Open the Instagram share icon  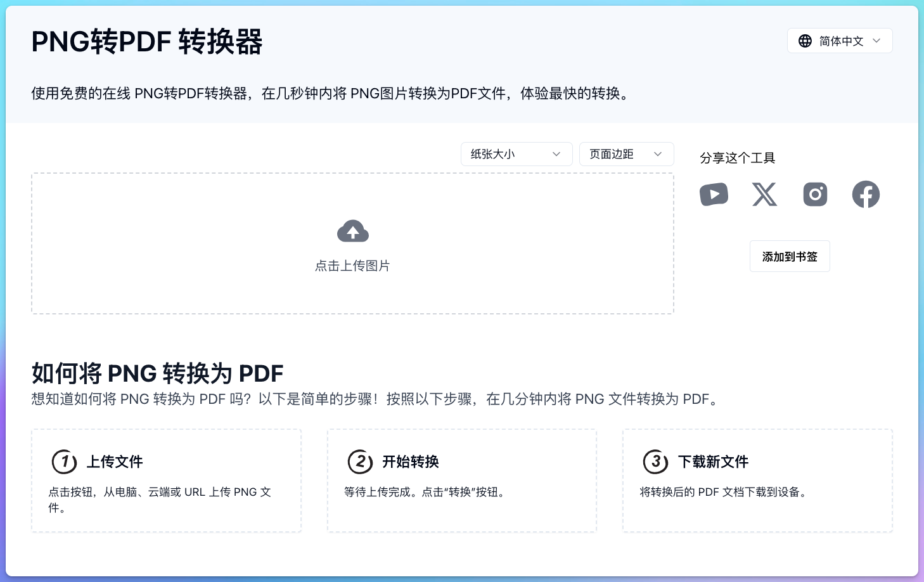(815, 195)
